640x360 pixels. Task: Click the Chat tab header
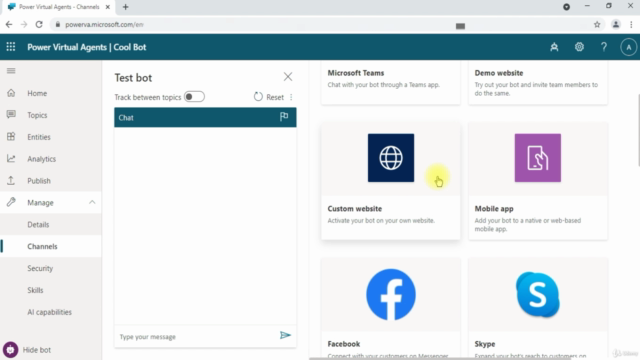pyautogui.click(x=205, y=118)
